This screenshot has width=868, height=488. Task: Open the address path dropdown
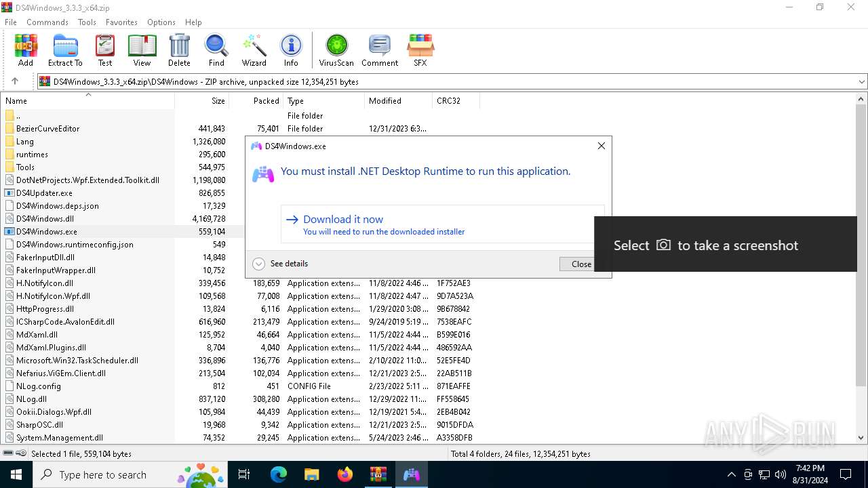click(861, 82)
